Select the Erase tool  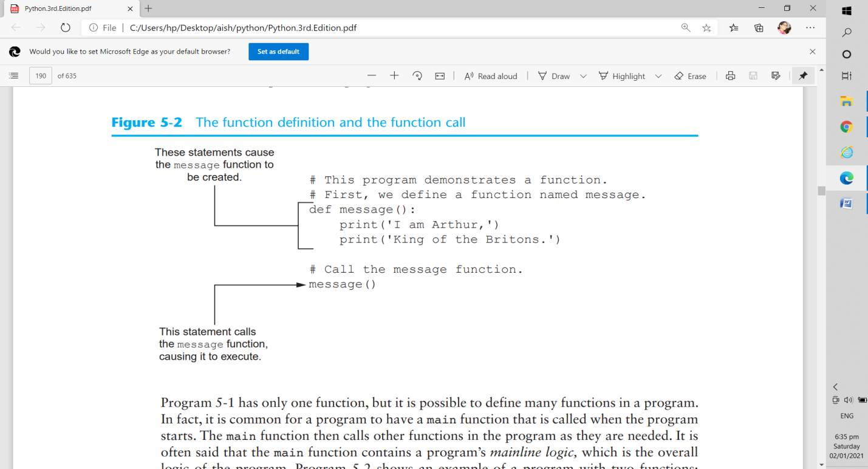(x=691, y=76)
